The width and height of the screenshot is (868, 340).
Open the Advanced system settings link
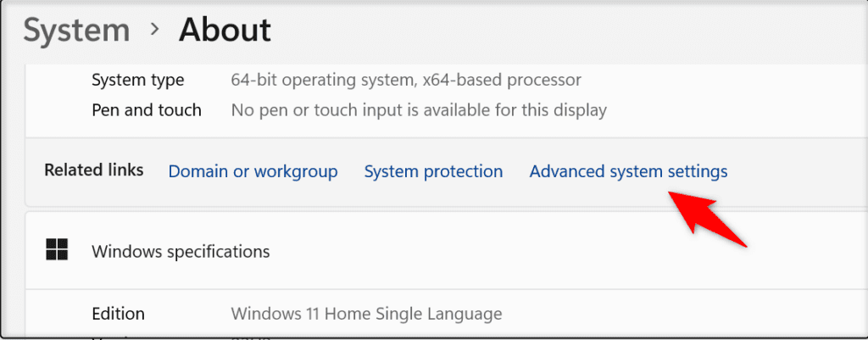pyautogui.click(x=628, y=171)
